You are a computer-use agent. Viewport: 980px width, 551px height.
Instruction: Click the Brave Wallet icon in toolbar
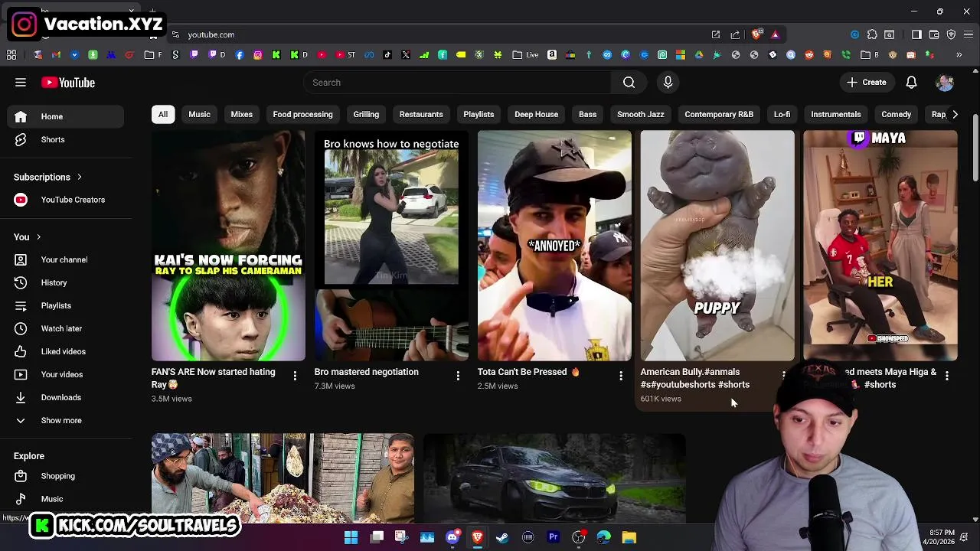(x=934, y=34)
